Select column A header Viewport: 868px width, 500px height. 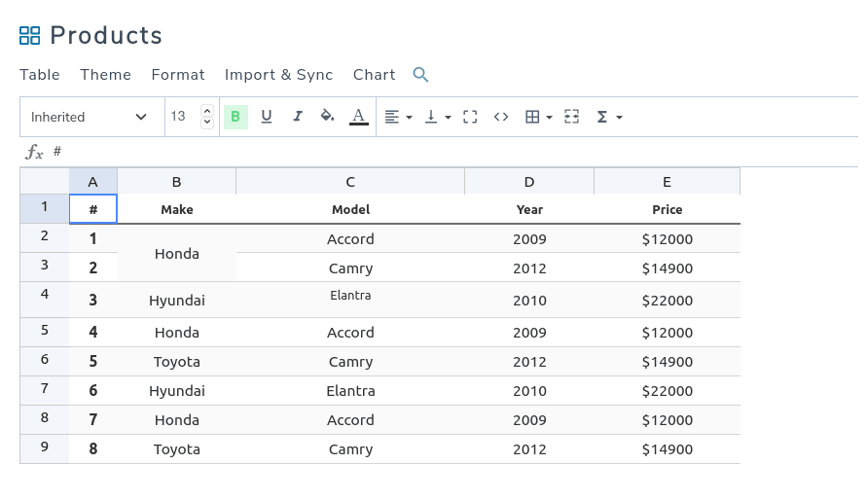coord(93,181)
